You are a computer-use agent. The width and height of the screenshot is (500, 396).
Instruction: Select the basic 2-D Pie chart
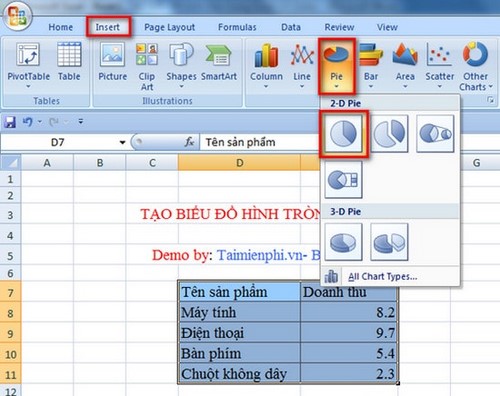coord(343,134)
